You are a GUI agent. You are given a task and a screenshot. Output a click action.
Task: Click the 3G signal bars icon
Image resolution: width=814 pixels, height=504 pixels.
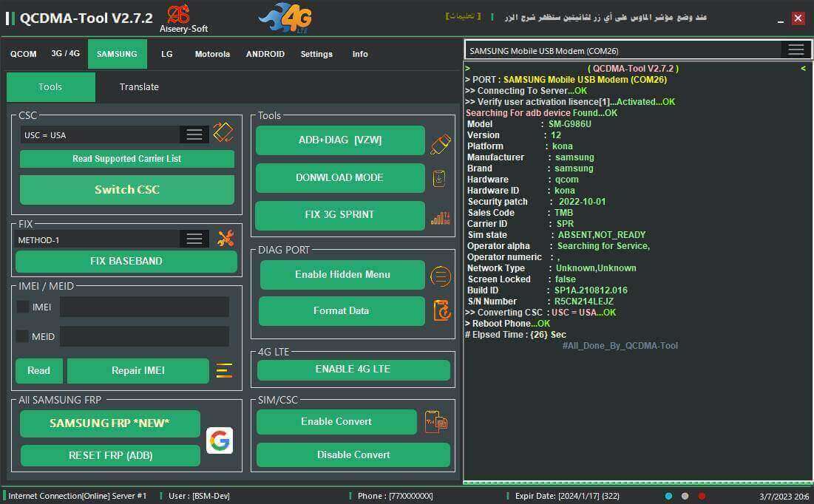[440, 218]
